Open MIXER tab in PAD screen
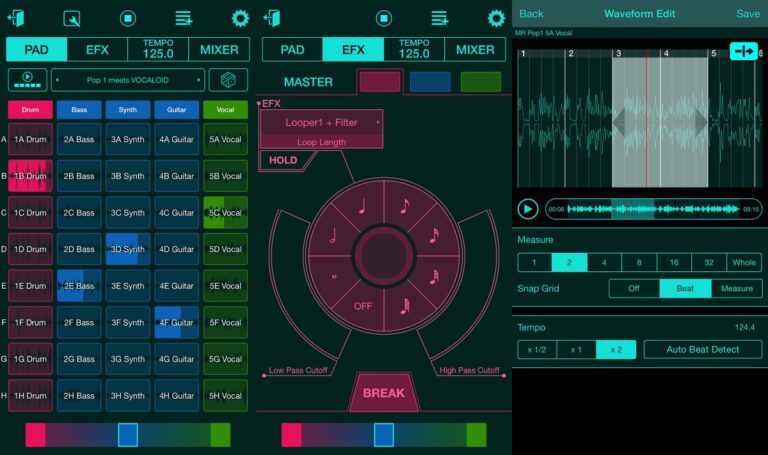 coord(219,50)
